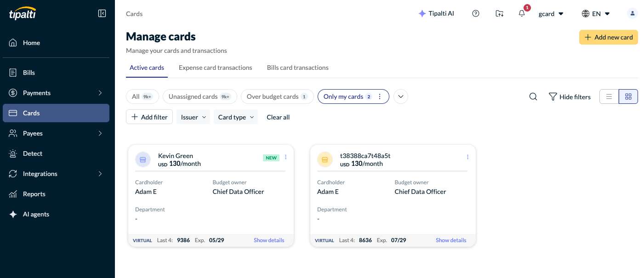Viewport: 644px width, 278px height.
Task: Switch to list view
Action: tap(609, 96)
